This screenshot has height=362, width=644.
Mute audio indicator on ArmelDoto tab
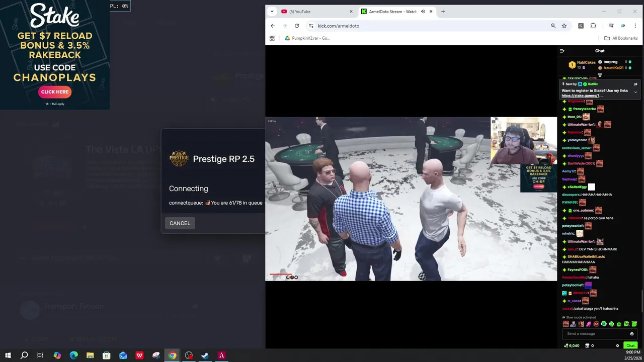[423, 12]
